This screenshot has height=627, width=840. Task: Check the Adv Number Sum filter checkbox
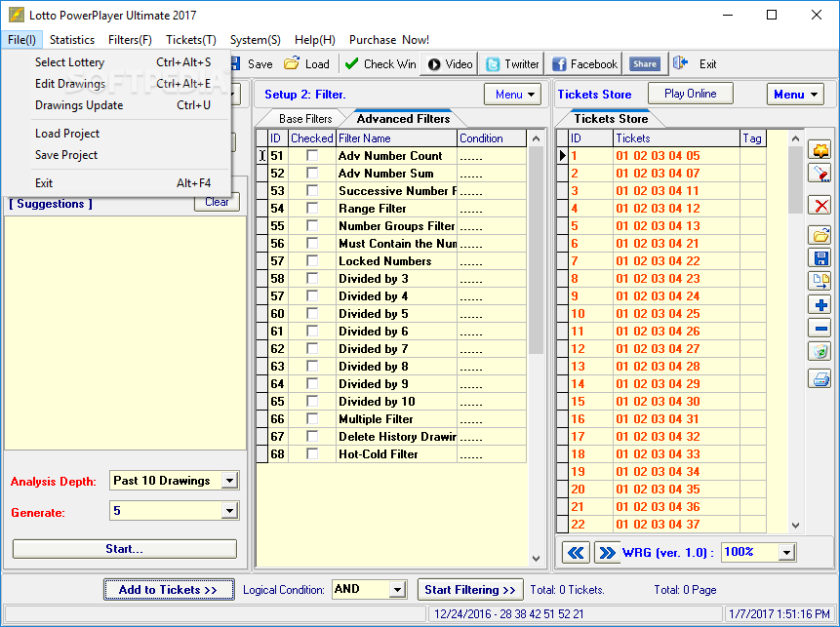[x=312, y=173]
